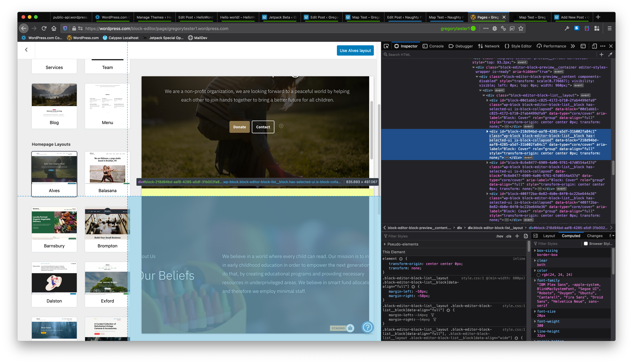633x364 pixels.
Task: Toggle the .cls class panel
Action: click(508, 236)
